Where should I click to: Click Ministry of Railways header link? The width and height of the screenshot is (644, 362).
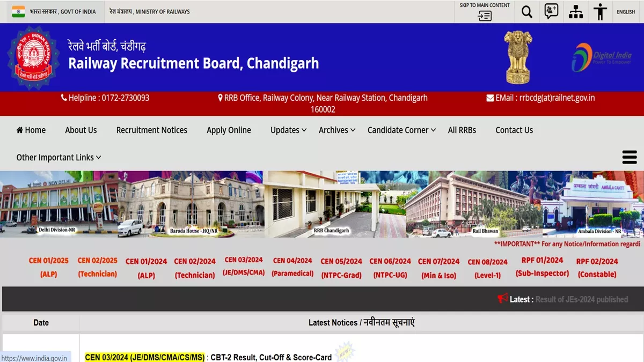[x=149, y=12]
